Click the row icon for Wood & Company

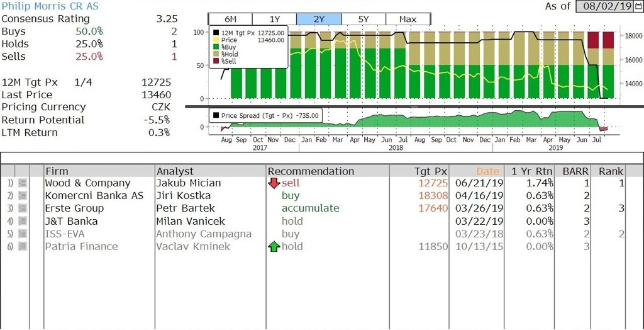coord(22,183)
